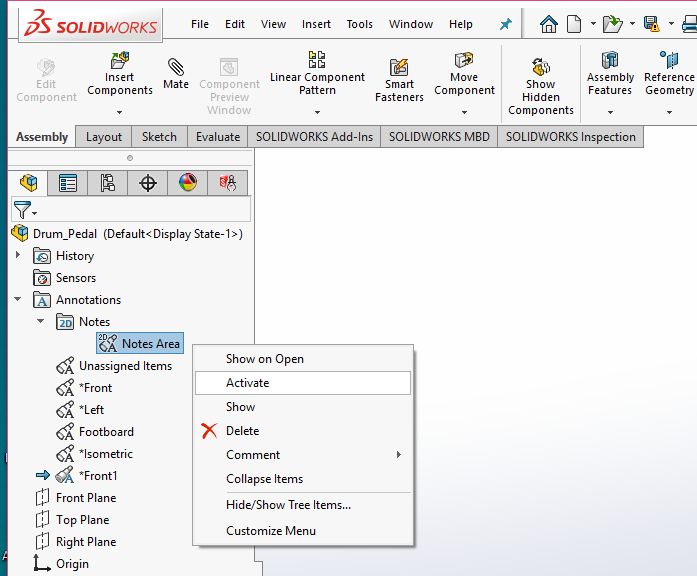Open the DisplayManager color-ball tab
Screen dimensions: 697x576
188,183
